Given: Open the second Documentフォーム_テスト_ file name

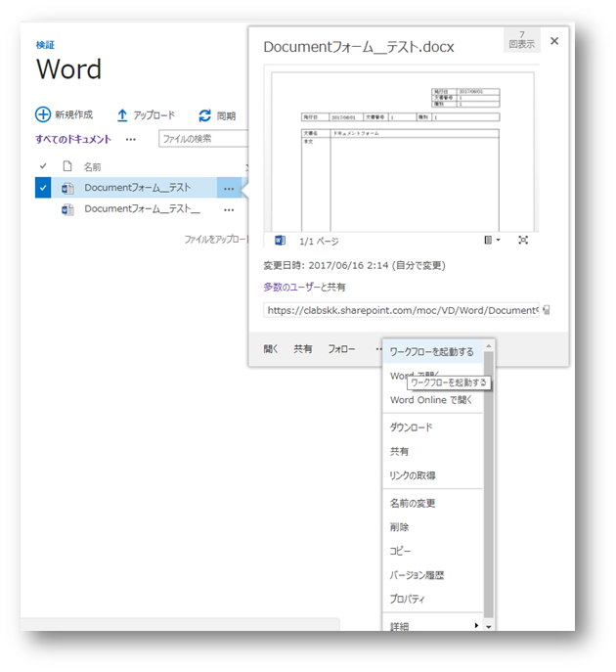Looking at the screenshot, I should [142, 209].
